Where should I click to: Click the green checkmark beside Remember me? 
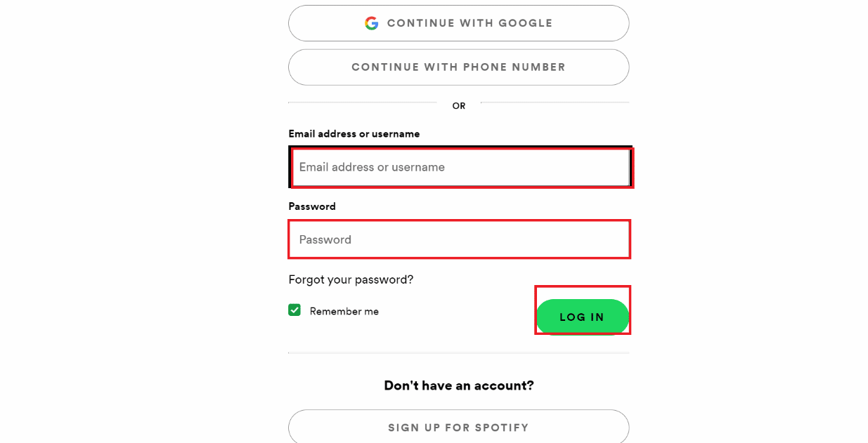294,310
